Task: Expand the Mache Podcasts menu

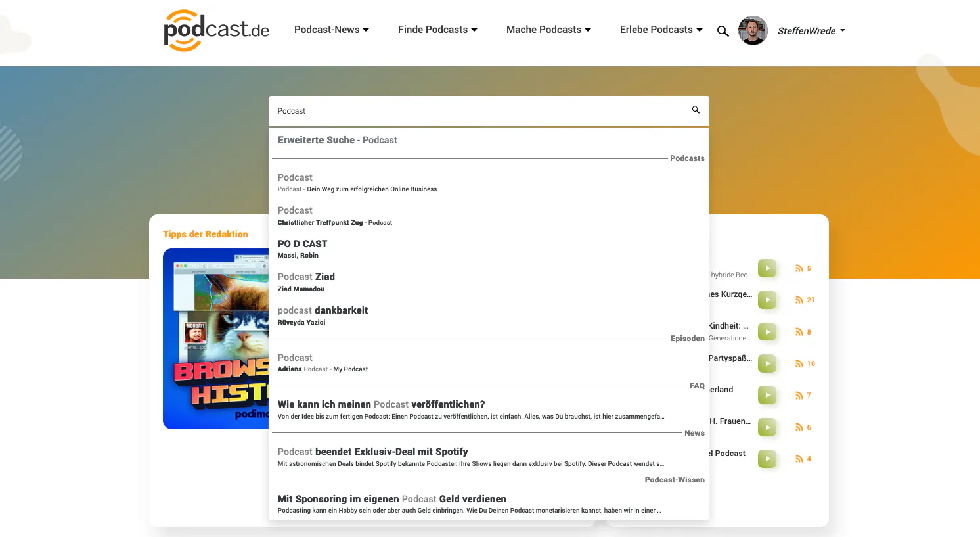Action: coord(548,30)
